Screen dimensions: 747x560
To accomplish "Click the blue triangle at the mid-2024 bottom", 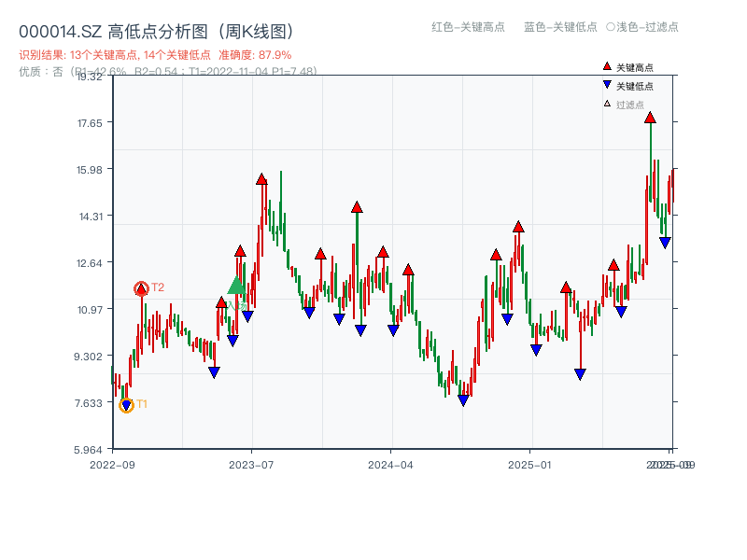I will click(x=463, y=399).
